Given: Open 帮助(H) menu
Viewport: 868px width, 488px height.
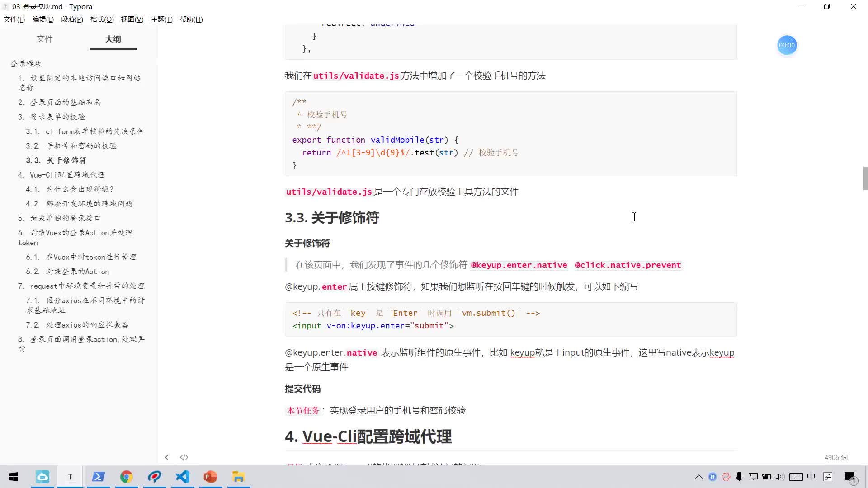Looking at the screenshot, I should [x=191, y=19].
